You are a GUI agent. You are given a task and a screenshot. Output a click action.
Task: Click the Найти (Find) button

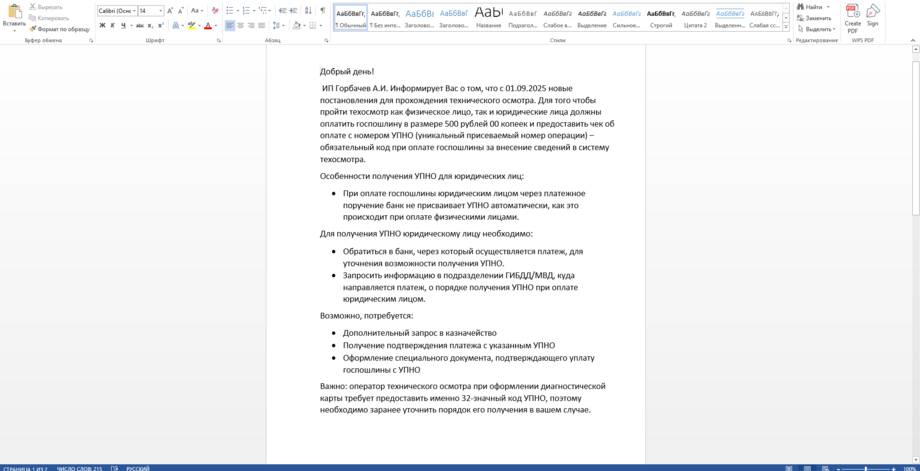pos(813,7)
